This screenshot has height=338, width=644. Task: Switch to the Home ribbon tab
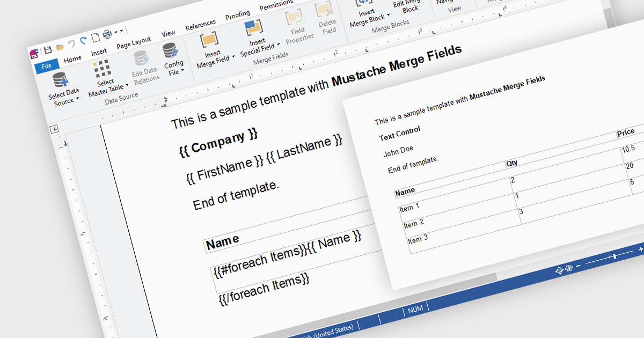[72, 59]
